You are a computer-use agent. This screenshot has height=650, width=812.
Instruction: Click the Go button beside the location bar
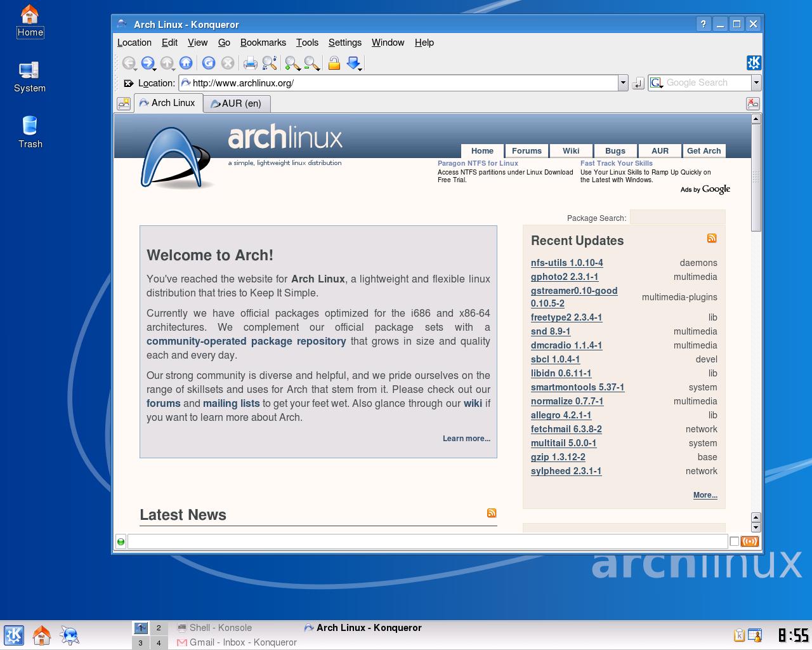(x=638, y=83)
